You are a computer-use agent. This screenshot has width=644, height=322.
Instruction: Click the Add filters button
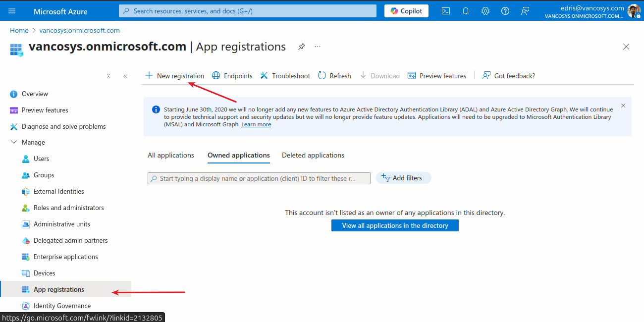tap(404, 178)
